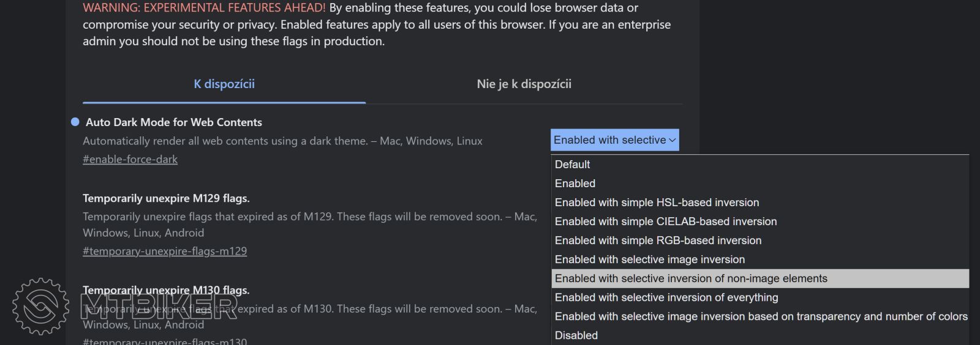Select Enabled with simple HSL-based inversion

click(x=657, y=202)
